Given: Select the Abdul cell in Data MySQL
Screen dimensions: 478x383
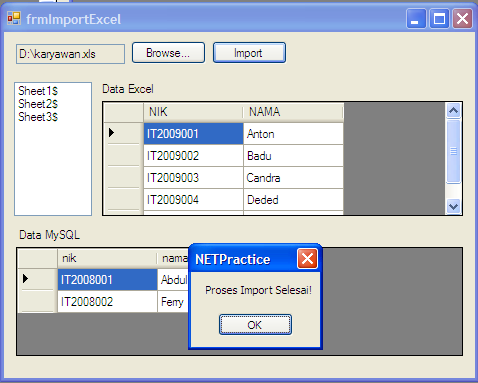Looking at the screenshot, I should click(x=173, y=280).
